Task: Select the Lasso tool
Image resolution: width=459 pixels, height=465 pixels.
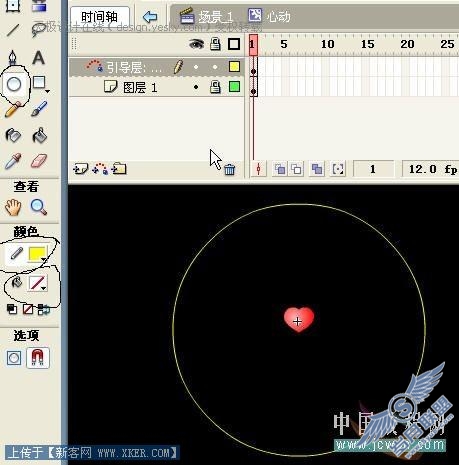Action: point(39,29)
